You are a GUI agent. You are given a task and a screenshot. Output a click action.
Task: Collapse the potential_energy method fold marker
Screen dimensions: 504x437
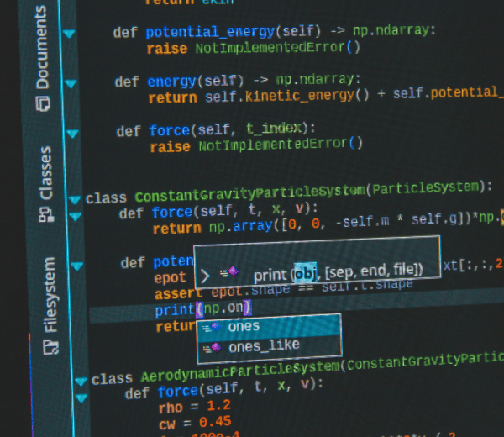tap(70, 33)
